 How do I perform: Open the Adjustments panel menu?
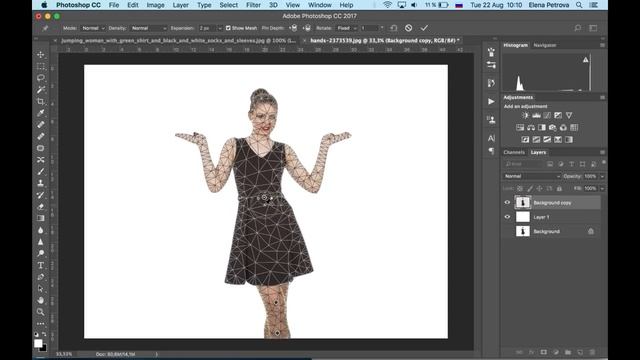click(602, 98)
